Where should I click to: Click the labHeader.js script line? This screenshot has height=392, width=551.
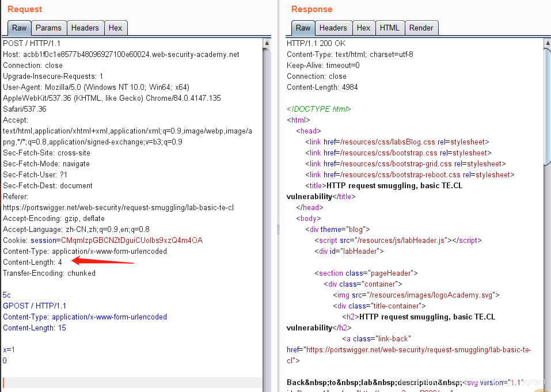pyautogui.click(x=398, y=240)
